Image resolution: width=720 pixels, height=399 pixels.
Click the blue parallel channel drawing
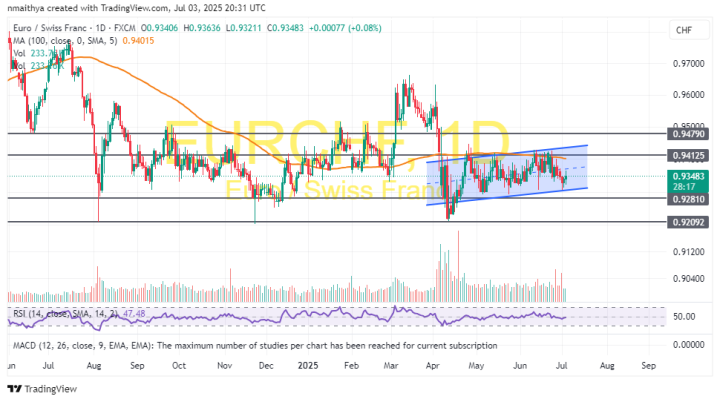pyautogui.click(x=507, y=175)
